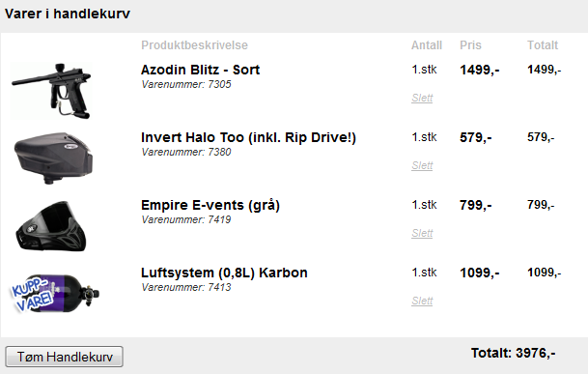Open the Luftsystem Karbon tank image
588x374 pixels.
coord(54,293)
